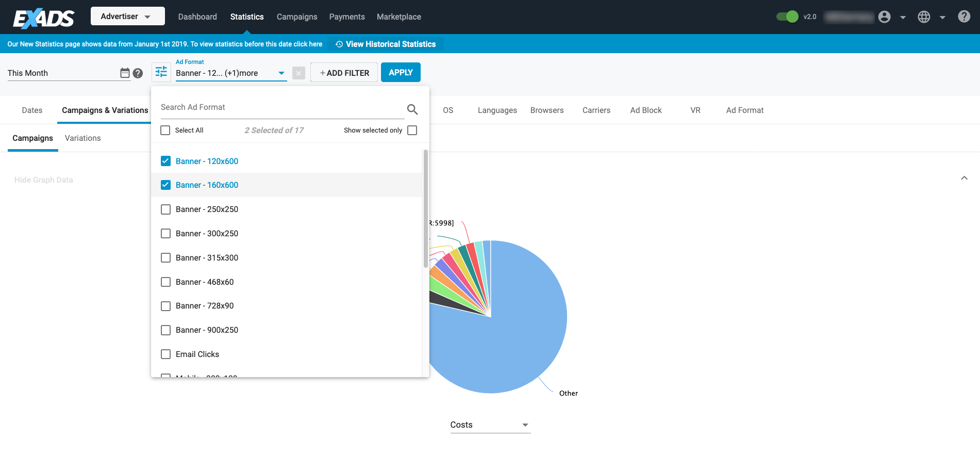
Task: Type in Search Ad Format field
Action: click(281, 107)
